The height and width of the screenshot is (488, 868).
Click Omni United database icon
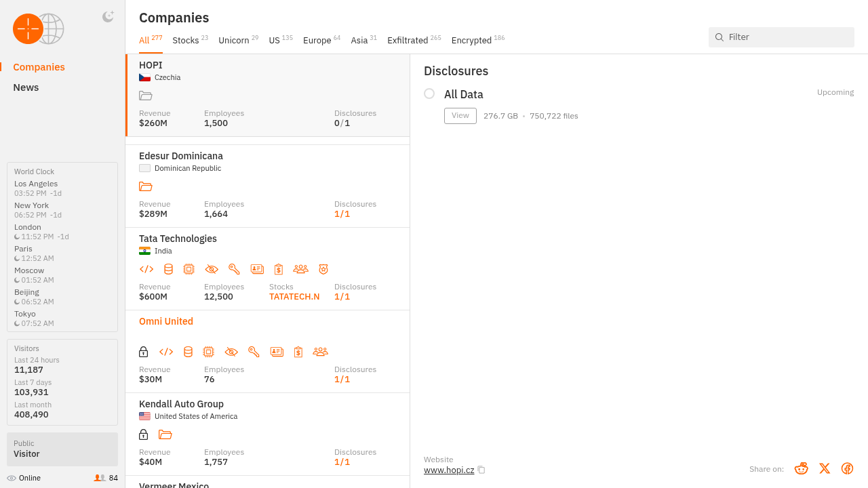tap(188, 352)
